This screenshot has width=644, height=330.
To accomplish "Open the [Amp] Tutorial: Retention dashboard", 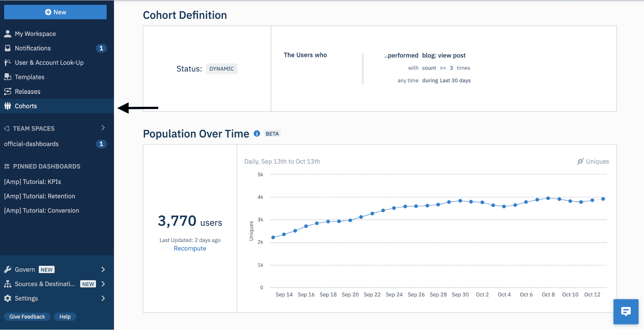I will pos(39,196).
